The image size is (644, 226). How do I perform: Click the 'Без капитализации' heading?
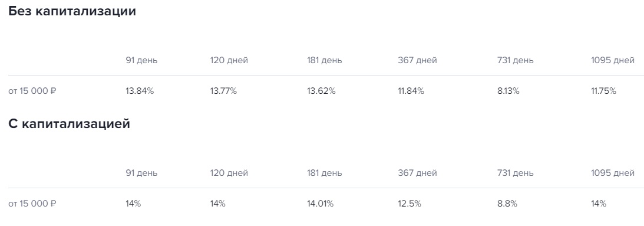[x=72, y=12]
